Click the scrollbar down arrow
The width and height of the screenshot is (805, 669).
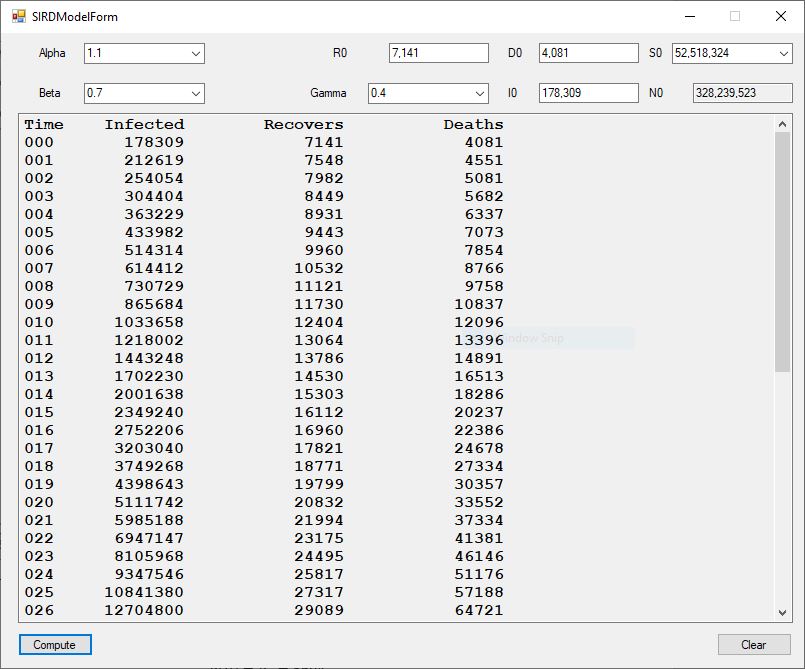pos(783,612)
